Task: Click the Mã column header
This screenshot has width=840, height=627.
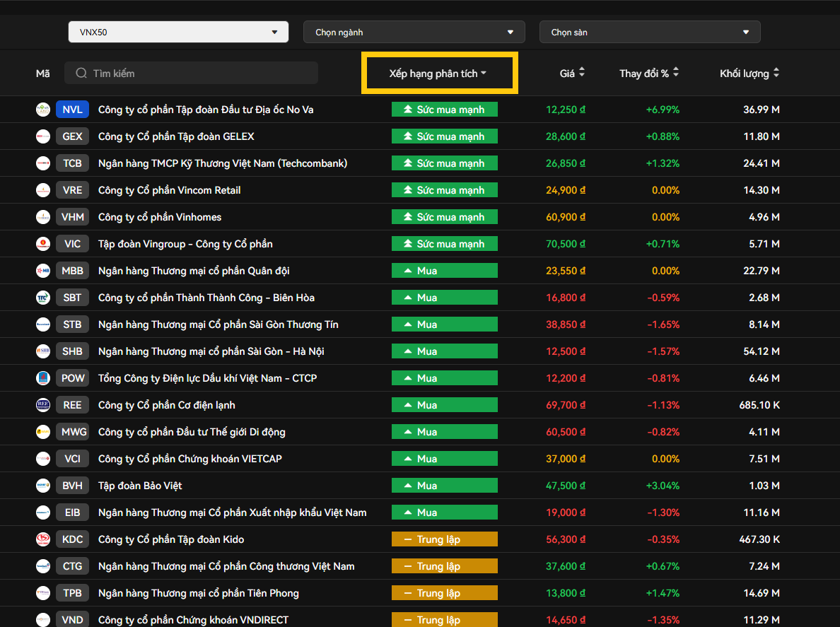Action: point(43,74)
